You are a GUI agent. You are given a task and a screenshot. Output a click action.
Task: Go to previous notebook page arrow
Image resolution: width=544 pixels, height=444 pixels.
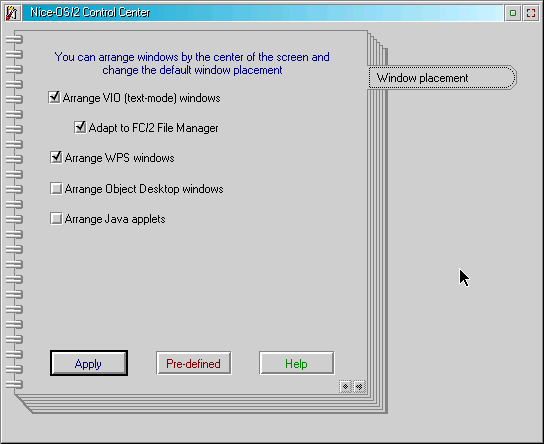click(345, 386)
